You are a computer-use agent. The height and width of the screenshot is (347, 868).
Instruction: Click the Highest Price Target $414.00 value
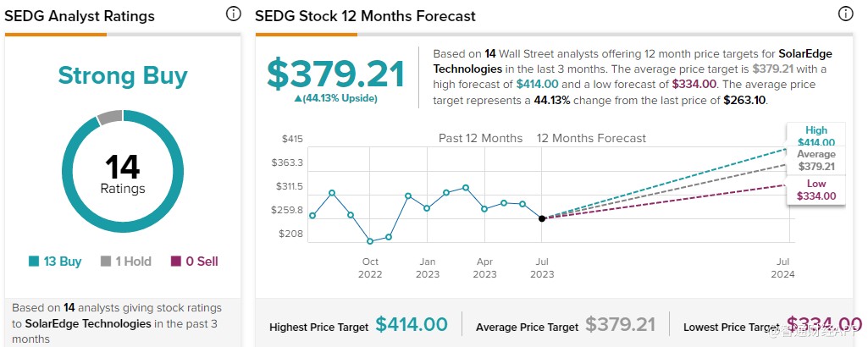412,324
